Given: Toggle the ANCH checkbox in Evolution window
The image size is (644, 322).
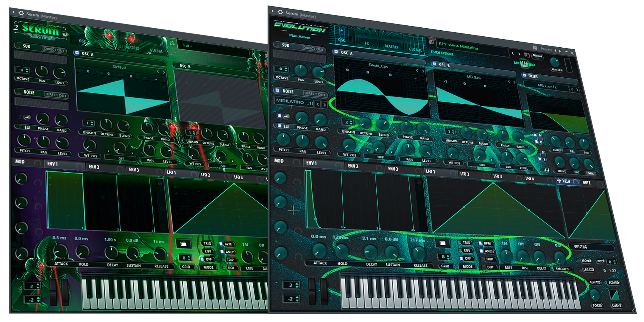Looking at the screenshot, I should point(481,251).
